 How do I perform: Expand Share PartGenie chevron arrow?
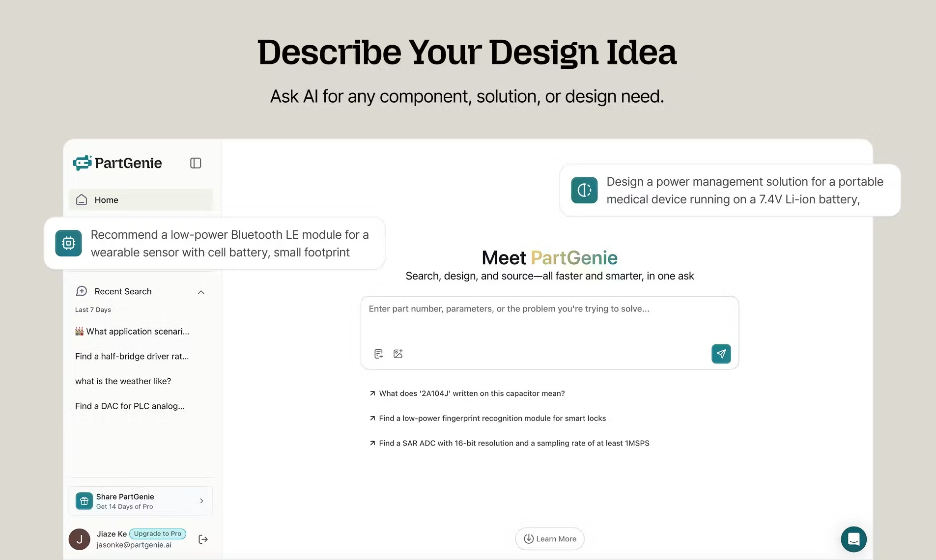click(201, 501)
